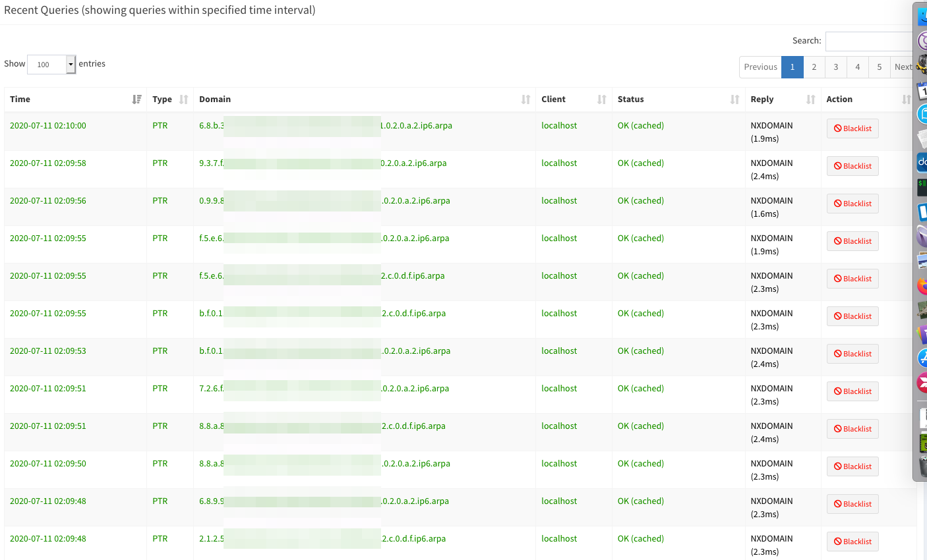Blacklist the last visible query row
927x560 pixels.
click(x=852, y=541)
